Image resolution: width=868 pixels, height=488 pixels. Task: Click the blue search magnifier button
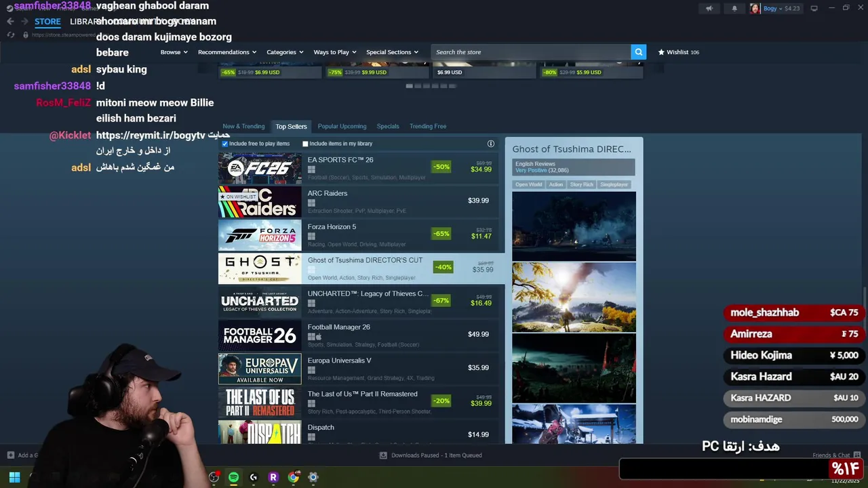click(x=638, y=52)
